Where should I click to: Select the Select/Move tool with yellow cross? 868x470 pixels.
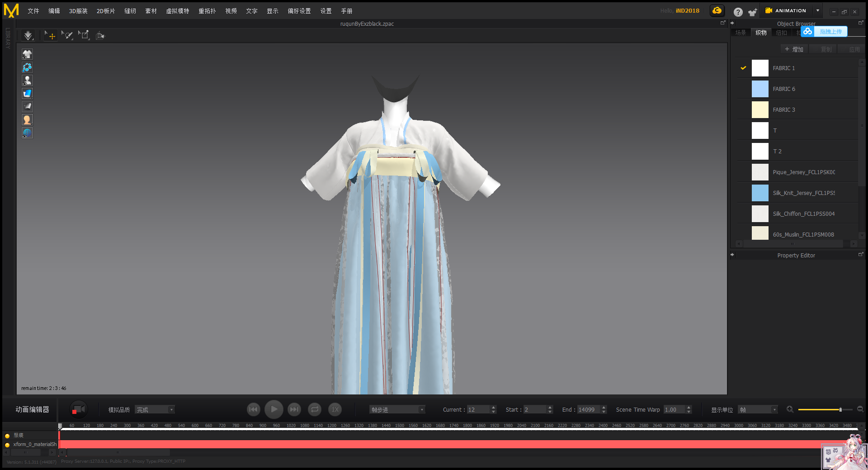tap(50, 35)
